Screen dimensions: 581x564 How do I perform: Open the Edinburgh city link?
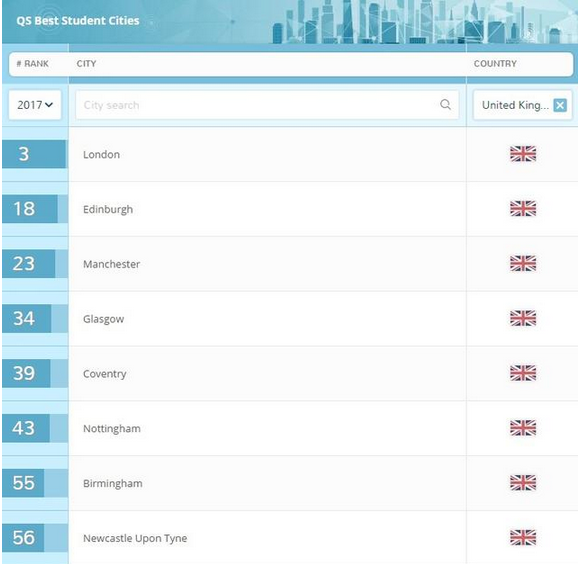click(108, 209)
